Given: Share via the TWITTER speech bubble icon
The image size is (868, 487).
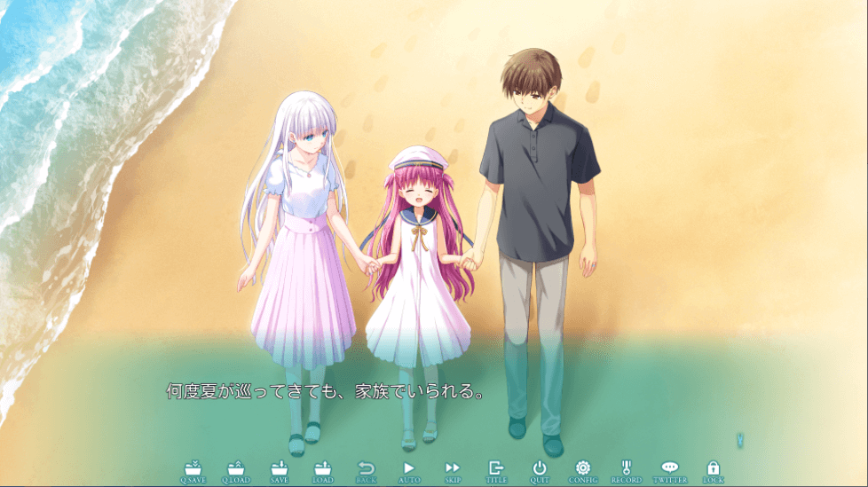Looking at the screenshot, I should [x=670, y=471].
